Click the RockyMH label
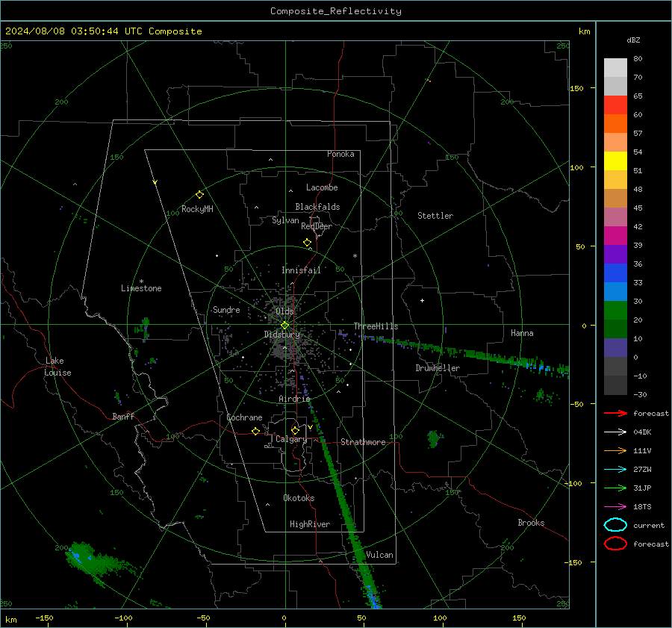 coord(197,209)
